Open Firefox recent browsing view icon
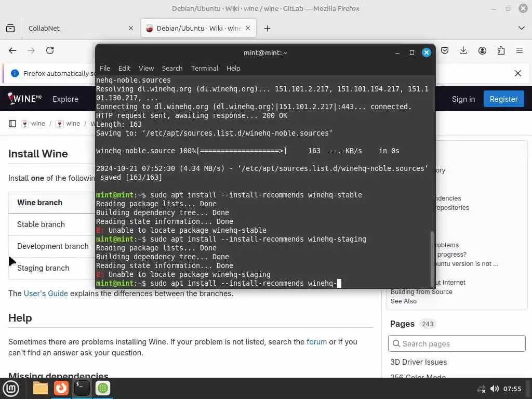Viewport: 532px width, 399px height. point(10,28)
